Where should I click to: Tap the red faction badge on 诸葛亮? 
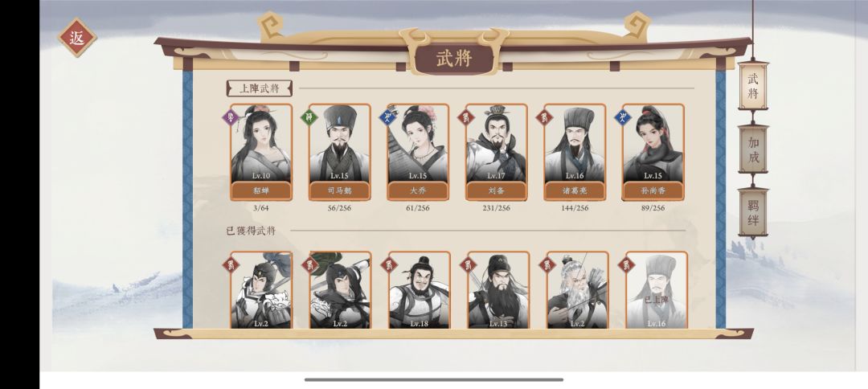coord(544,117)
